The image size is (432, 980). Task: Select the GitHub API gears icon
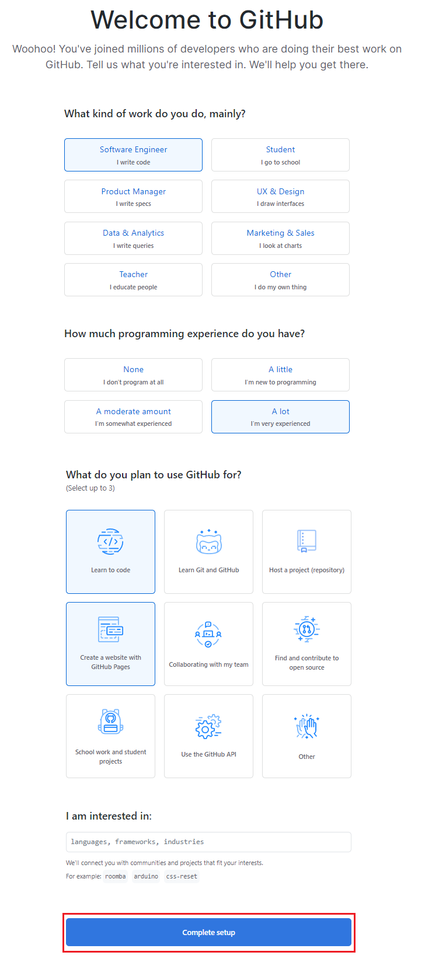tap(208, 726)
